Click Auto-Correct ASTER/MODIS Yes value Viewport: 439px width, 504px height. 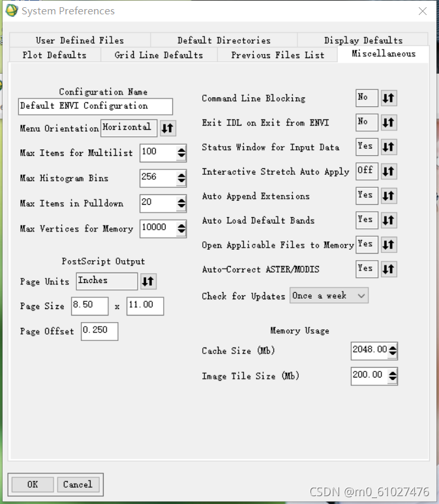367,269
